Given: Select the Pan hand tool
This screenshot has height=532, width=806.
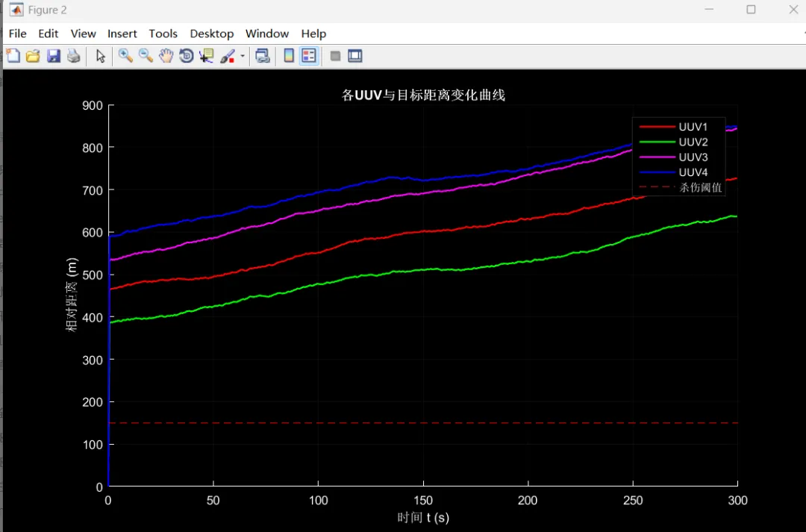Looking at the screenshot, I should (x=166, y=55).
